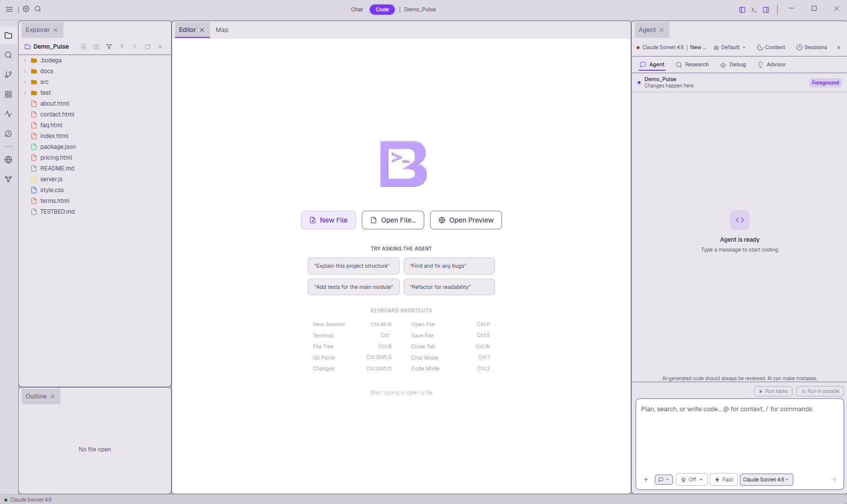Open the pulse activity monitor icon
The image size is (847, 504).
click(x=8, y=114)
